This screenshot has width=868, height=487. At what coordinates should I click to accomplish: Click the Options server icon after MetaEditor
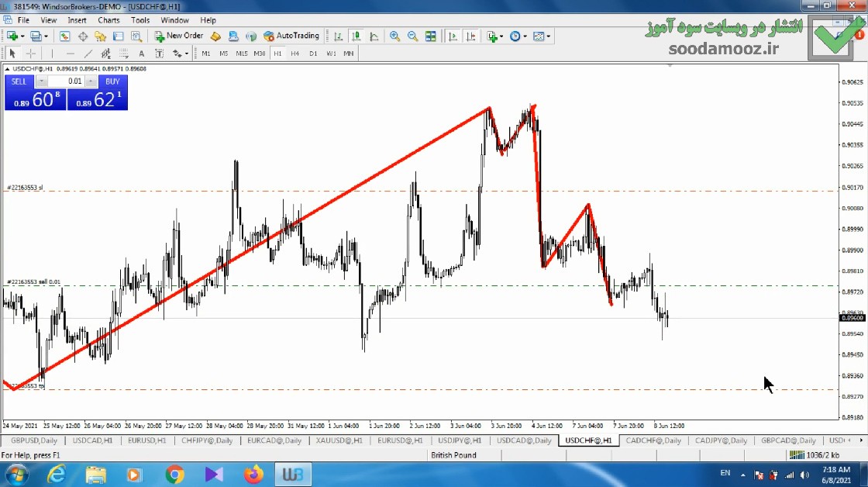pos(233,36)
